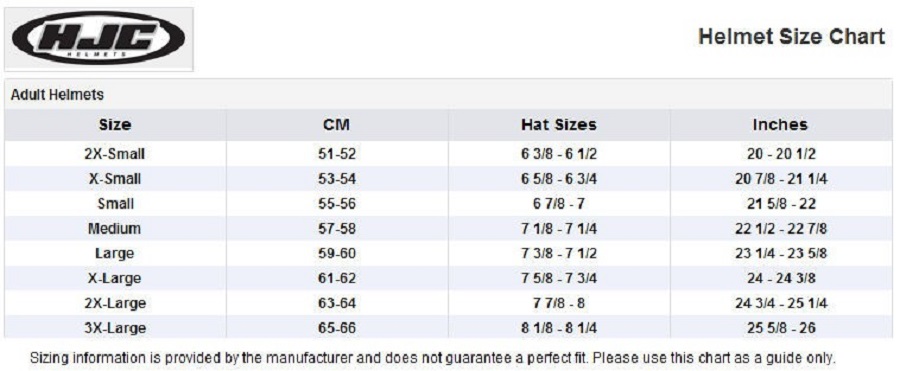Select the 2X-Small size row label
This screenshot has height=371, width=900.
point(115,154)
